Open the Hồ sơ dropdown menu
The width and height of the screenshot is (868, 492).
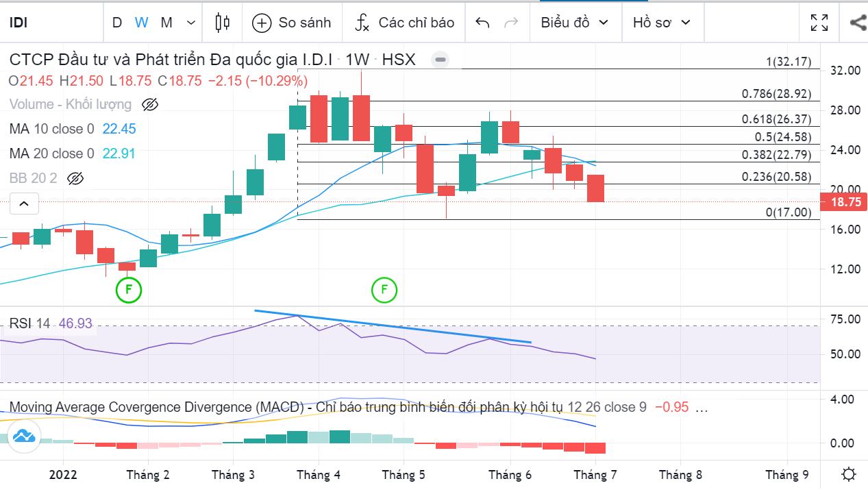[661, 23]
